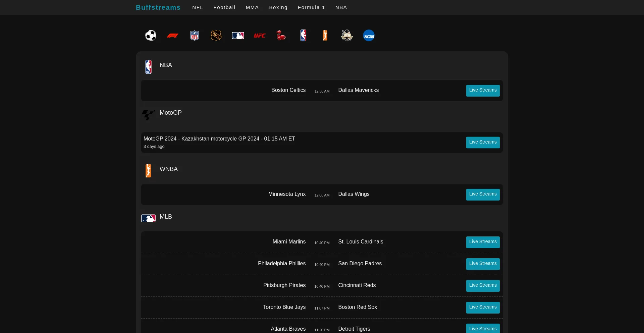Click the Boston Red Sox team name

(x=358, y=307)
